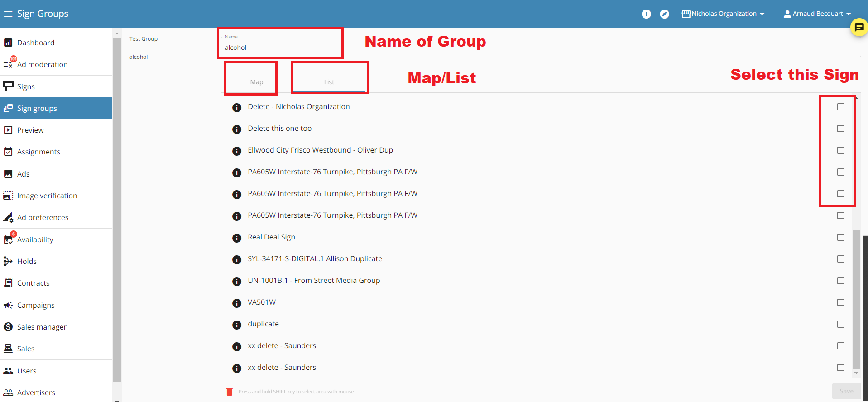Image resolution: width=868 pixels, height=402 pixels.
Task: Click the Holds branching icon
Action: (8, 261)
